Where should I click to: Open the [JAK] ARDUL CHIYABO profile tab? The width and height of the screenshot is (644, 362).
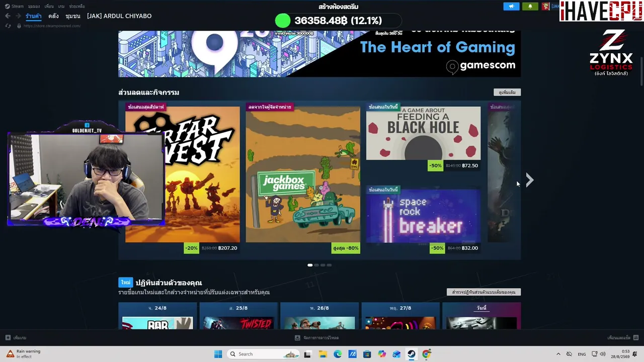click(119, 16)
